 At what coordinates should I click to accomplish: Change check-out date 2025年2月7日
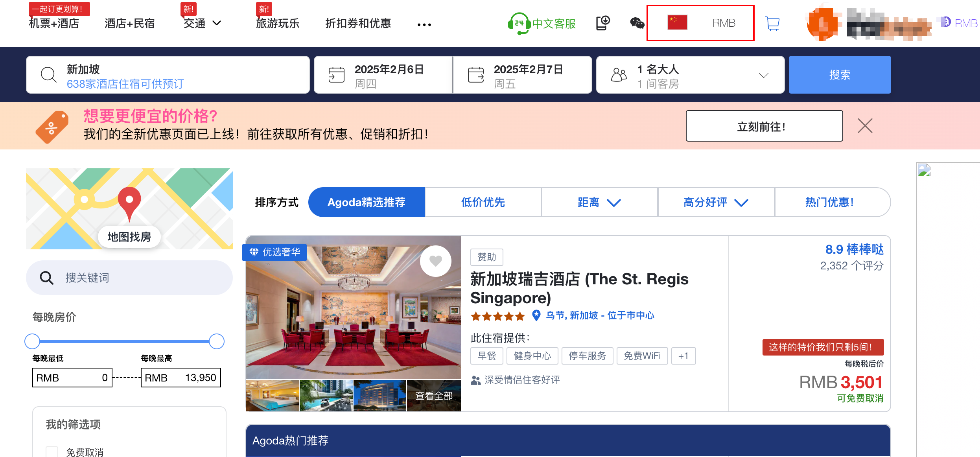(523, 75)
